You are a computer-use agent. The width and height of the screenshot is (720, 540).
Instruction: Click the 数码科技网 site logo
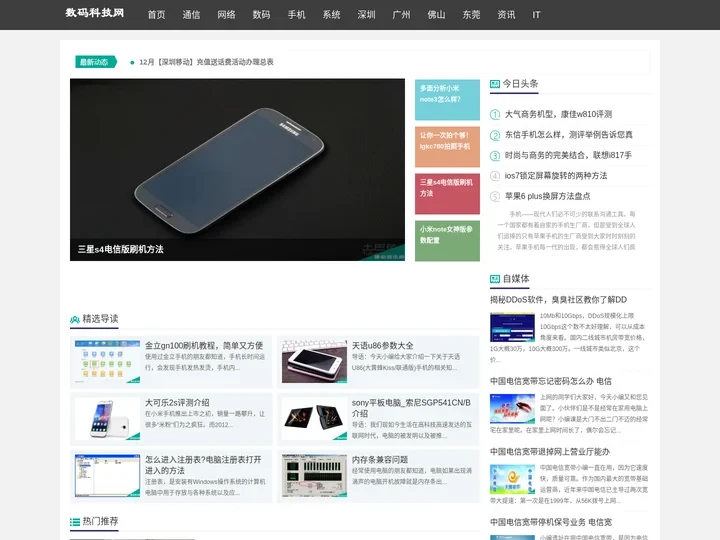click(95, 13)
